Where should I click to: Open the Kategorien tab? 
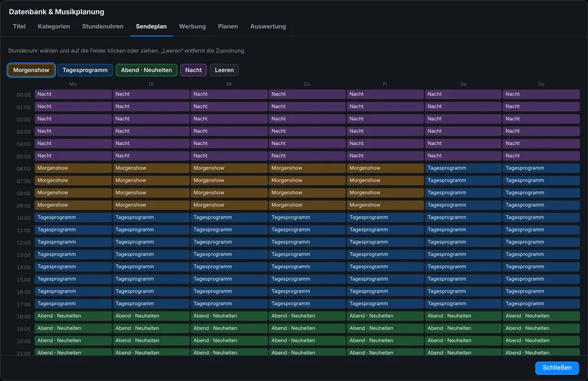pos(54,26)
